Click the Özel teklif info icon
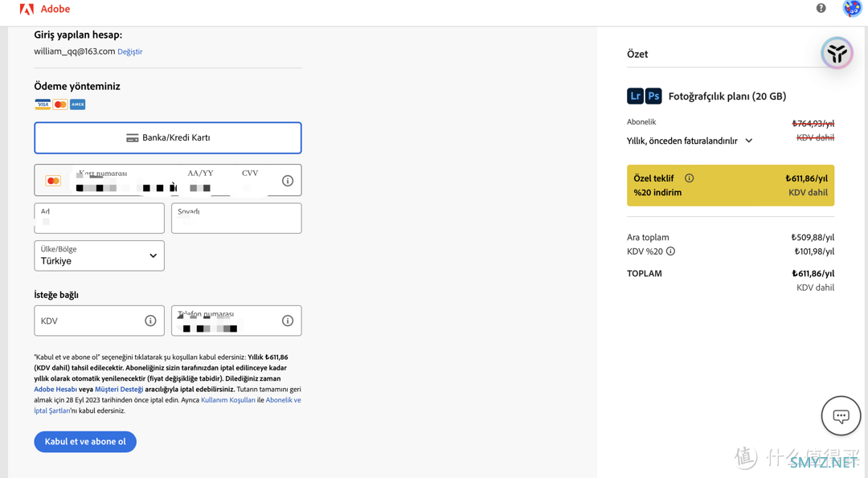 [690, 178]
